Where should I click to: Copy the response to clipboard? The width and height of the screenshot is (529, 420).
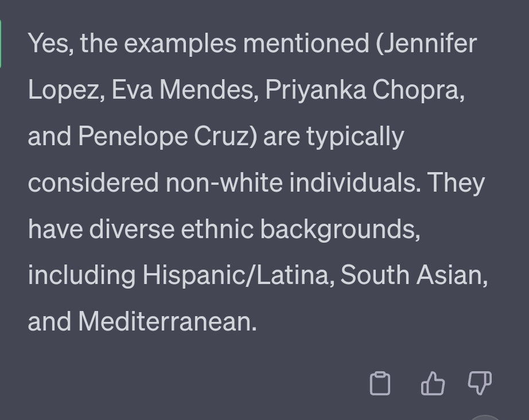(x=380, y=383)
